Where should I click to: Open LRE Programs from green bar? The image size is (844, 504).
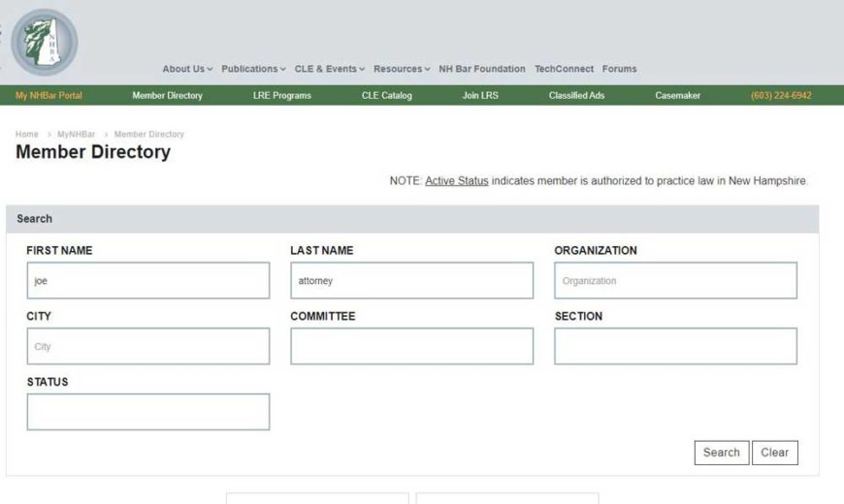coord(281,96)
